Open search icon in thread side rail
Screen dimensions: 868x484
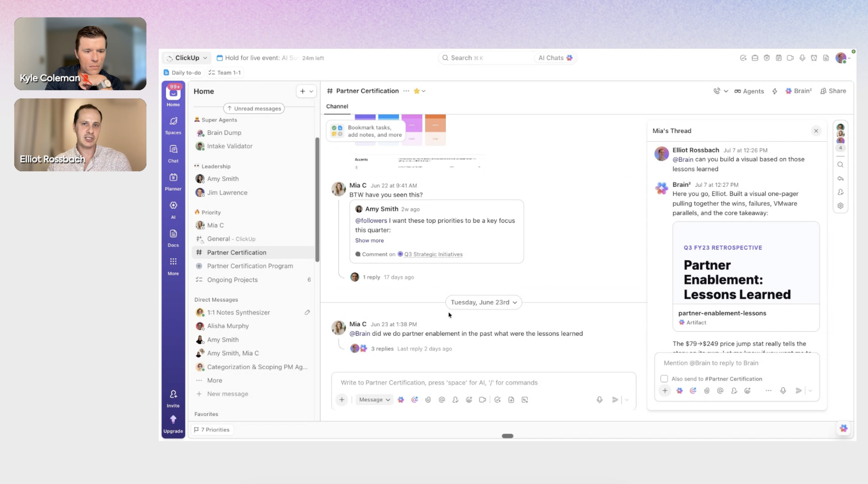840,165
